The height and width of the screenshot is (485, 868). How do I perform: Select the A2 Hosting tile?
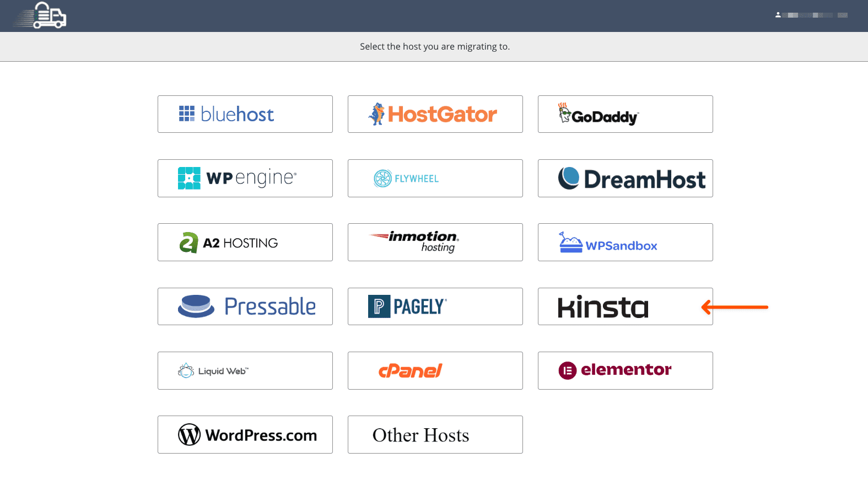(x=245, y=242)
